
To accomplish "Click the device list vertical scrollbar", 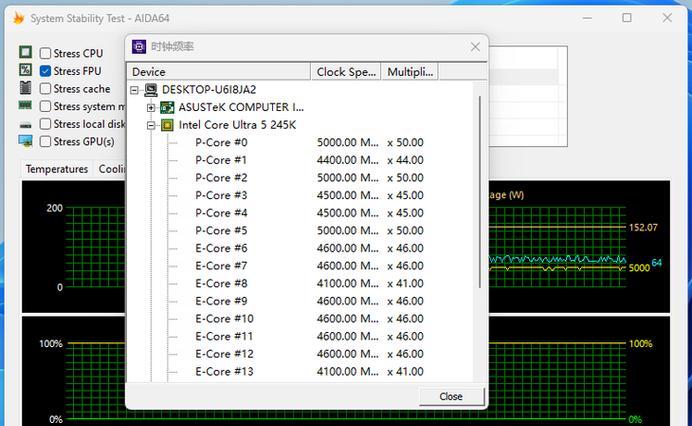I will [480, 192].
